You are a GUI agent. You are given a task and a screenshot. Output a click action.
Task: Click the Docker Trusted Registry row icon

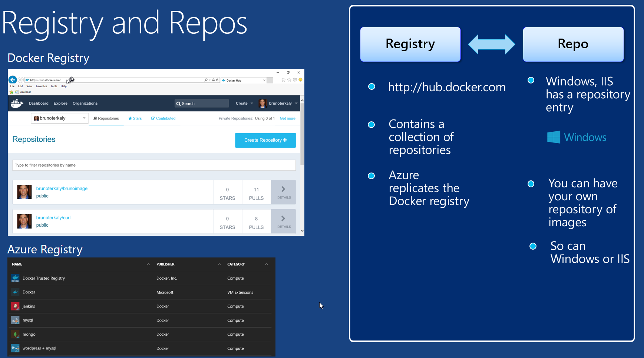coord(15,278)
